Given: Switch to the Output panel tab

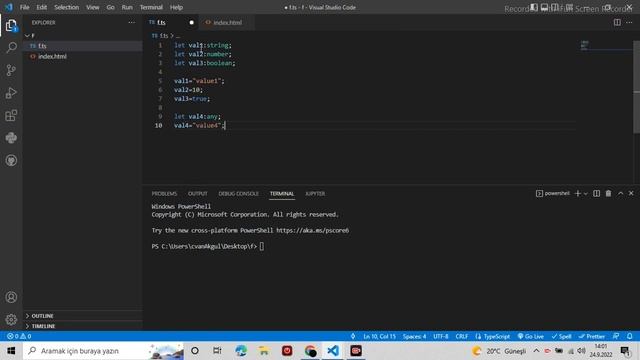Looking at the screenshot, I should point(198,193).
